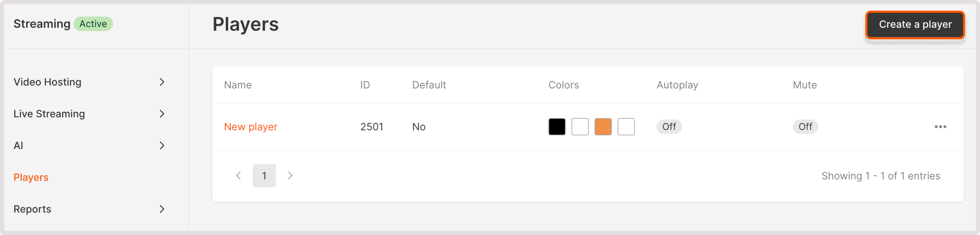Screen dimensions: 980x235
Task: Go to the previous page arrow
Action: point(239,175)
